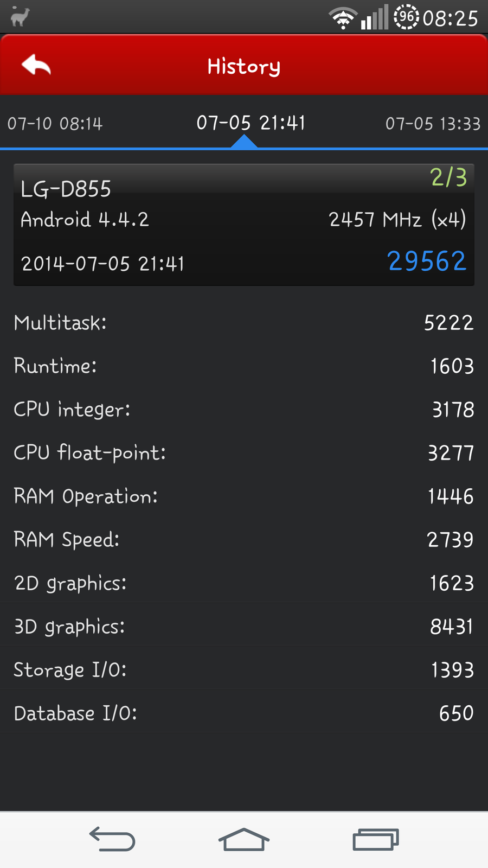Select the Multitask score row
This screenshot has width=488, height=868.
pyautogui.click(x=244, y=323)
